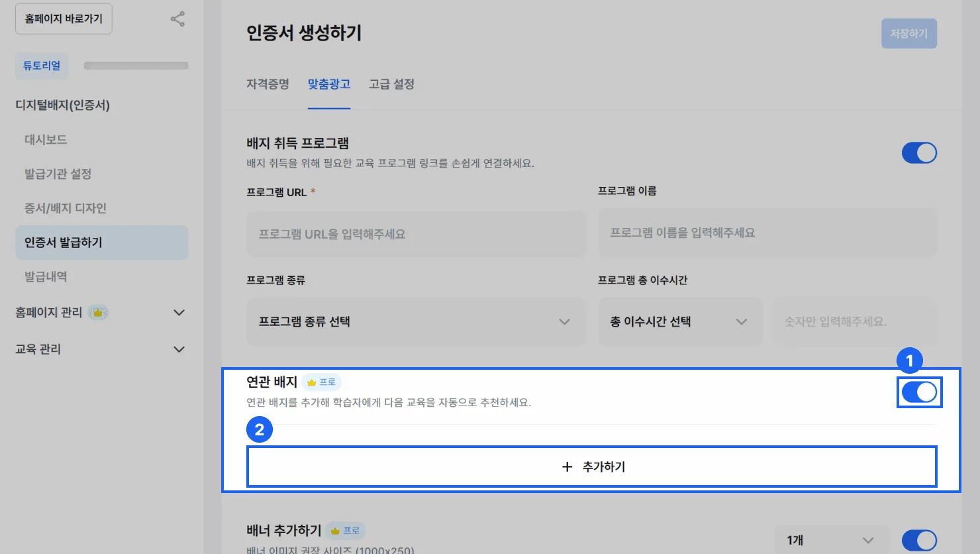Click the share icon in sidebar
Image resolution: width=980 pixels, height=554 pixels.
[177, 19]
